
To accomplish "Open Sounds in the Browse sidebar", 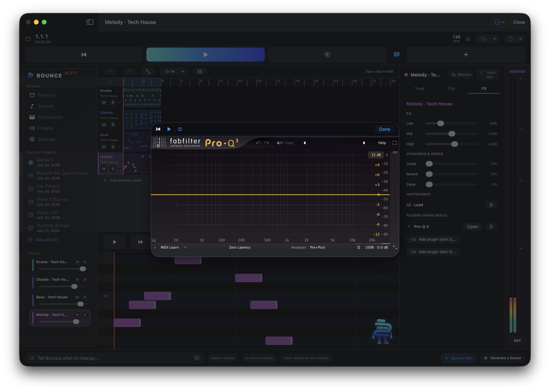I will click(x=60, y=106).
